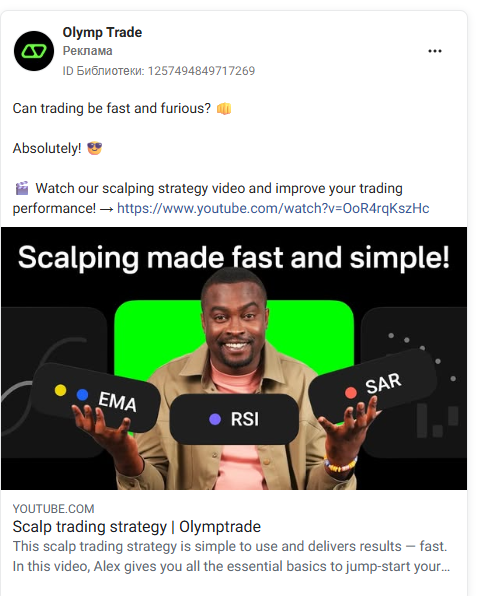Click the video description preview text
This screenshot has height=596, width=480.
pos(231,556)
